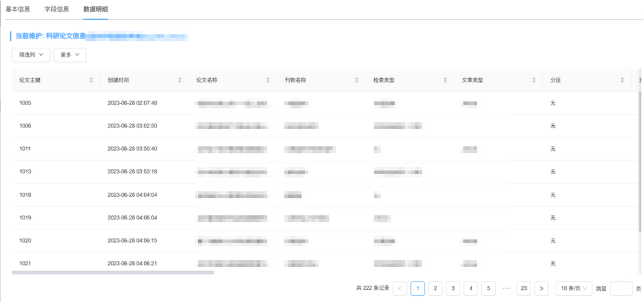Go to page 2

pos(435,289)
